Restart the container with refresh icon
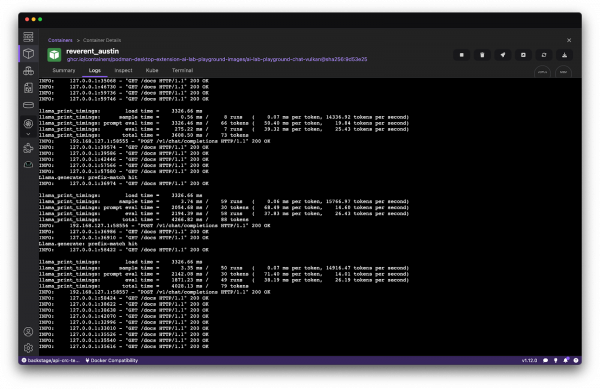 click(x=544, y=55)
